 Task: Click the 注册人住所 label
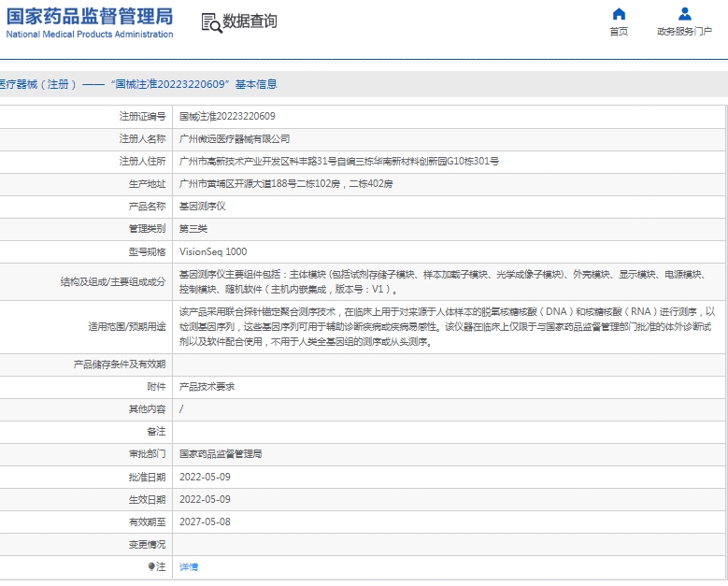click(142, 161)
